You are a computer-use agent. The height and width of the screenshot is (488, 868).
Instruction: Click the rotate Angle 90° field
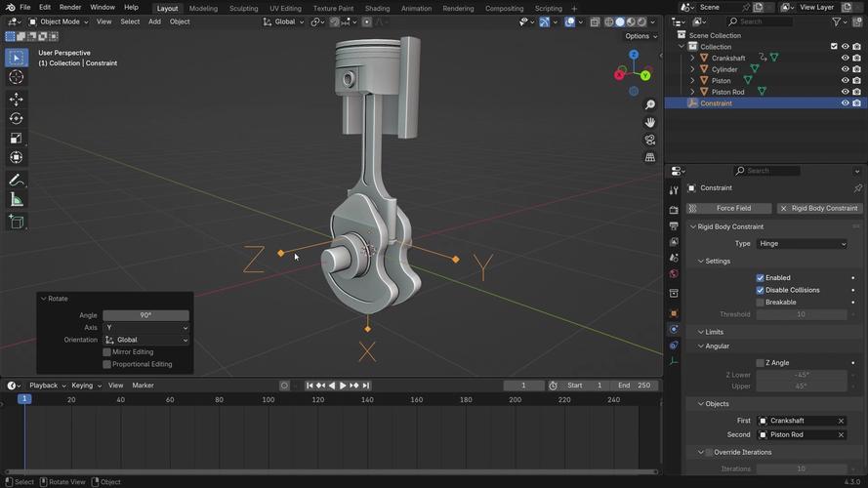click(146, 315)
